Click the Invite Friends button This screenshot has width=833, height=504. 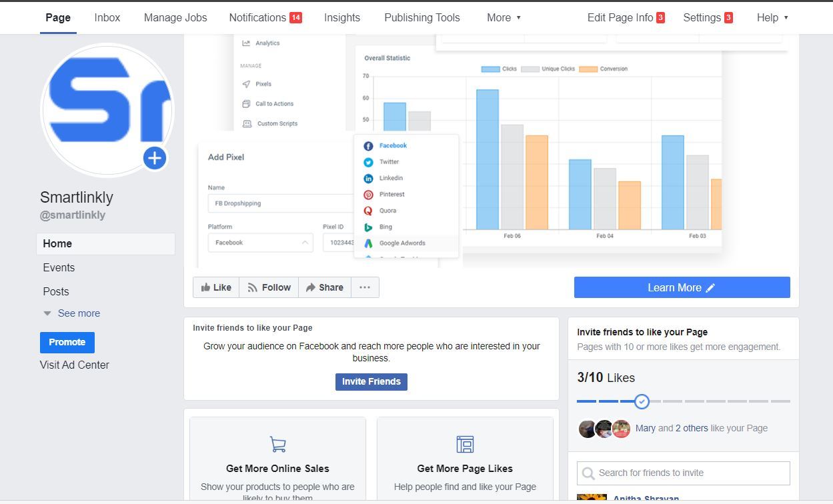(371, 382)
